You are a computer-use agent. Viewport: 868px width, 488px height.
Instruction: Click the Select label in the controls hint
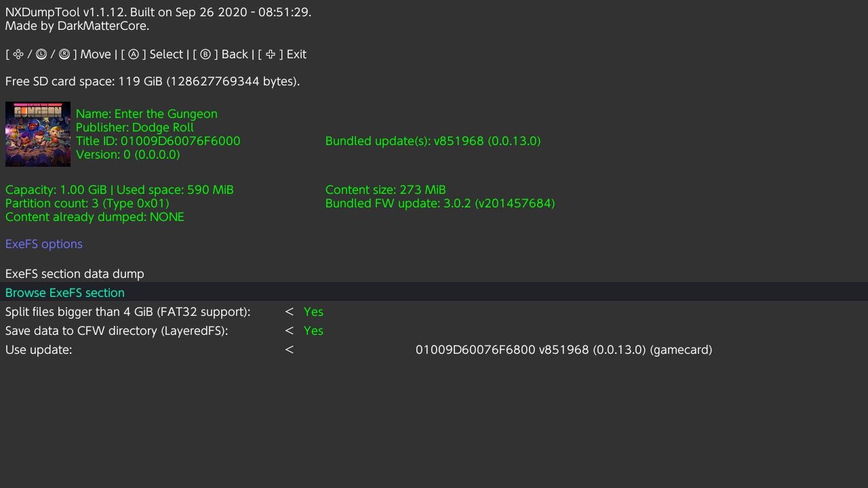click(x=166, y=54)
